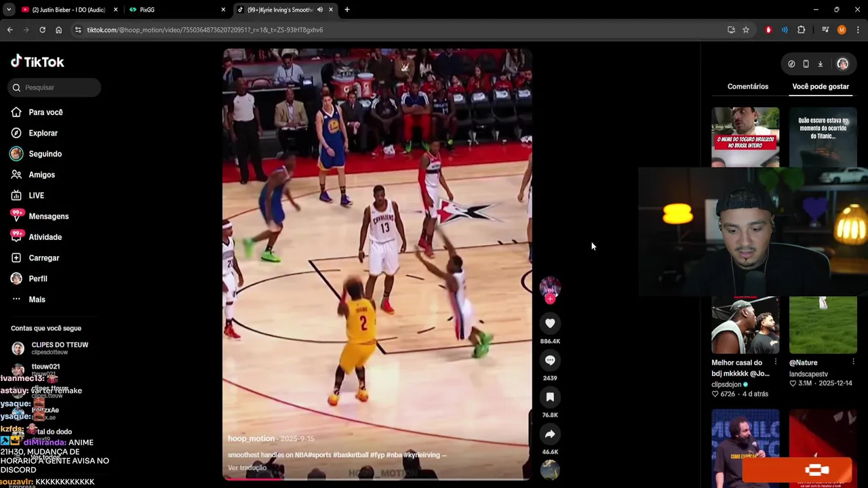The image size is (868, 488).
Task: Click the browser back arrow
Action: pos(9,30)
